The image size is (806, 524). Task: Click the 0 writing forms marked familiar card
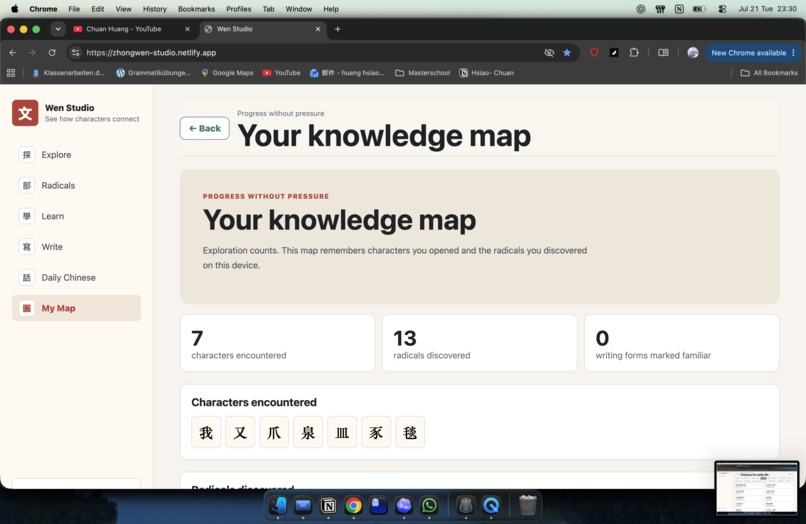pyautogui.click(x=682, y=344)
